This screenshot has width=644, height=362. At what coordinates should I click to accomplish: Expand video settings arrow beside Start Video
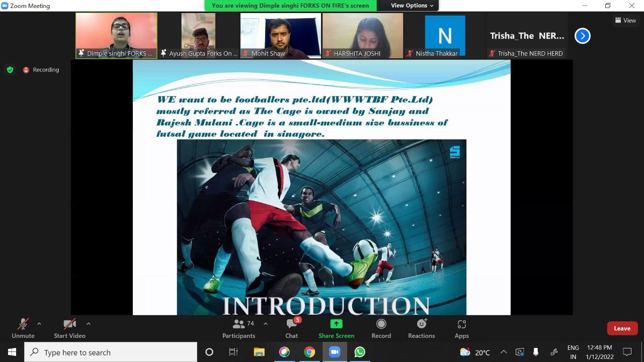coord(89,324)
